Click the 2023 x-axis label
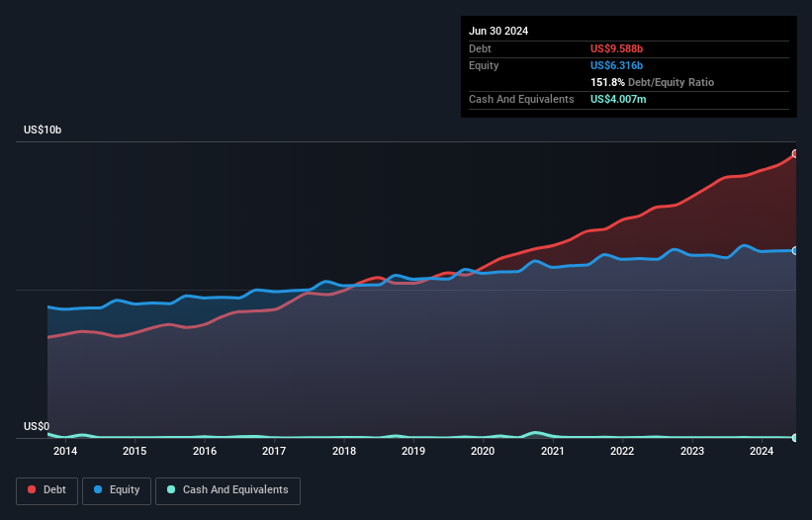Screen dimensions: 812x520 (692, 451)
